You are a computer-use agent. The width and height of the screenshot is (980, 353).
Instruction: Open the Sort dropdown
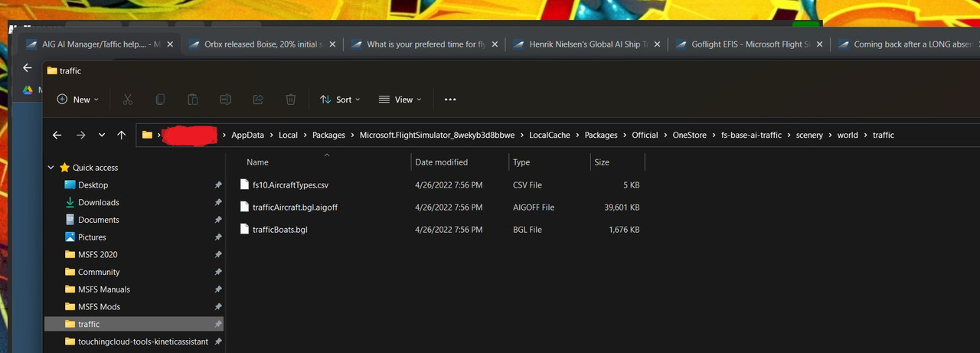[340, 100]
